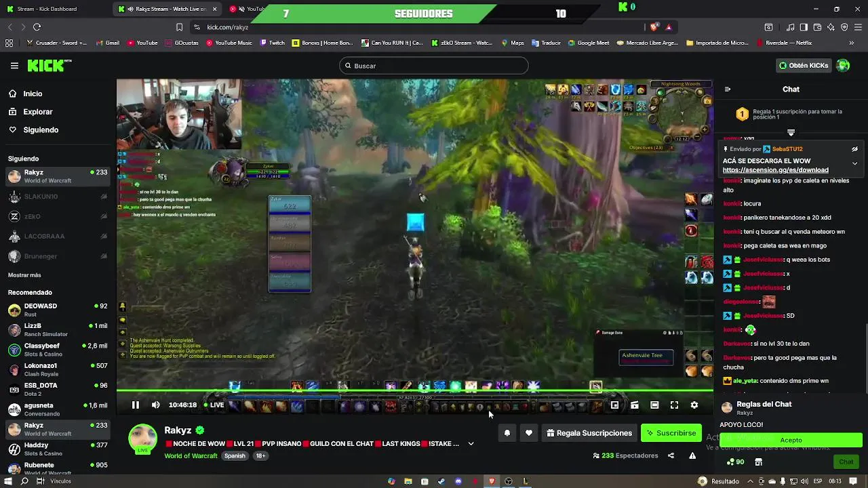Open the user profile avatar menu
868x488 pixels.
pos(843,66)
